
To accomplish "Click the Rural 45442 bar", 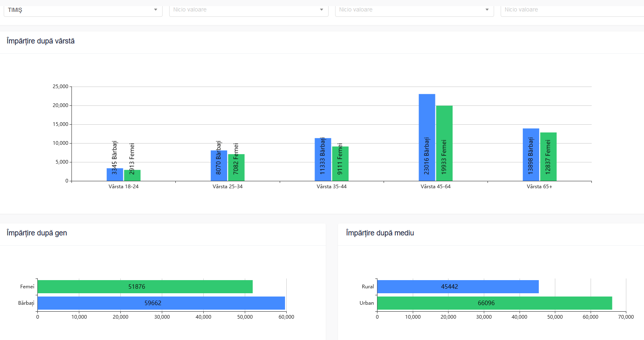I will (x=458, y=287).
